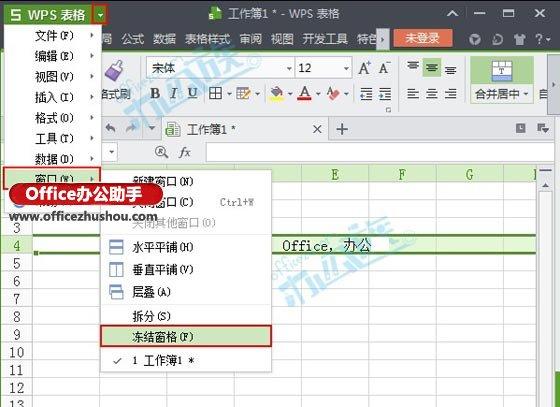Expand quick access toolbar dropdown
Screen dimensions: 560x407
[152, 128]
